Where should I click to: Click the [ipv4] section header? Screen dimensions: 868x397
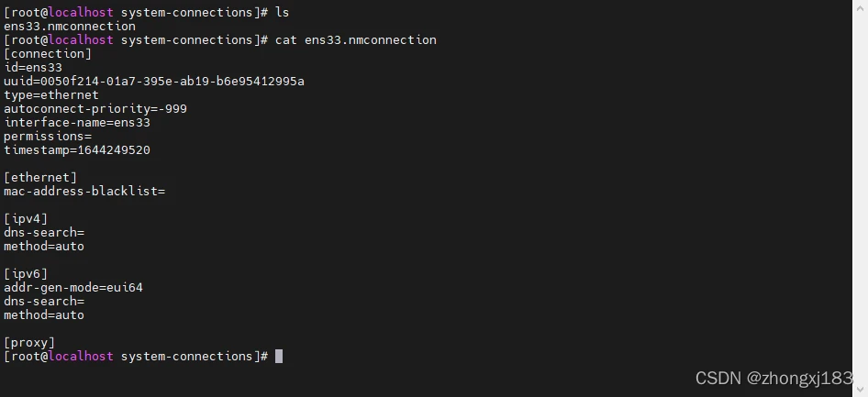[x=26, y=218]
